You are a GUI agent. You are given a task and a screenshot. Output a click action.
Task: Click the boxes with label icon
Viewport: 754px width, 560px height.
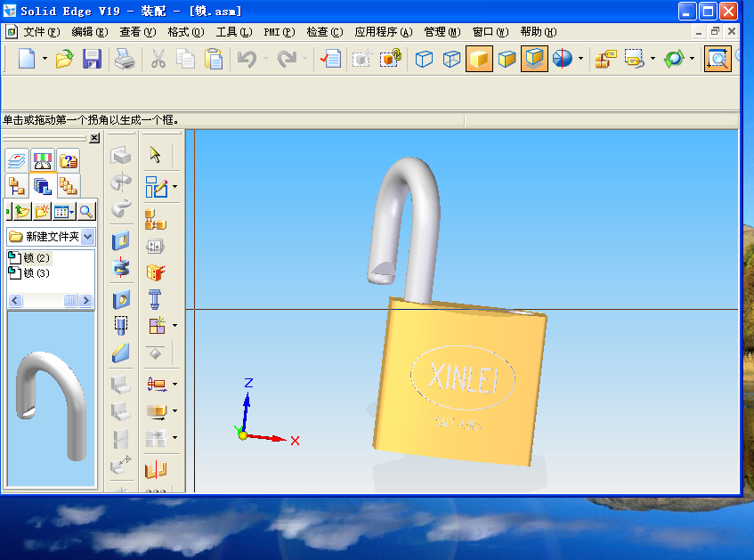[x=606, y=59]
